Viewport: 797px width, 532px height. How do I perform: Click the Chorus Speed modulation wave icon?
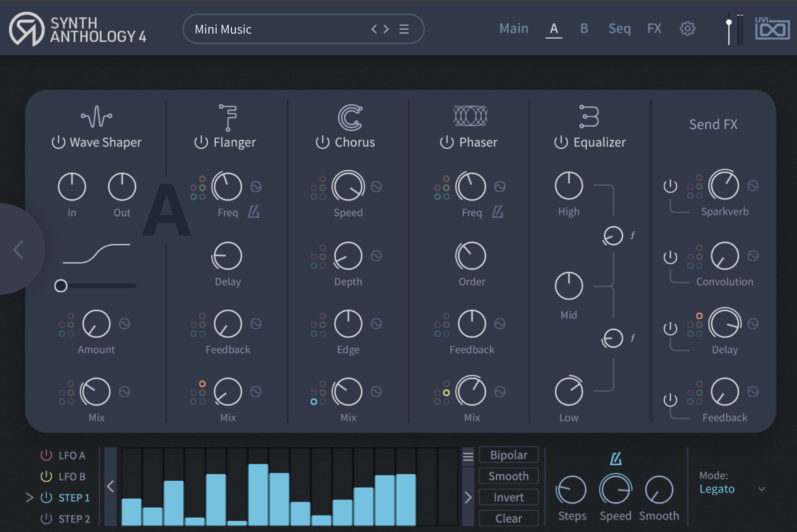(376, 187)
